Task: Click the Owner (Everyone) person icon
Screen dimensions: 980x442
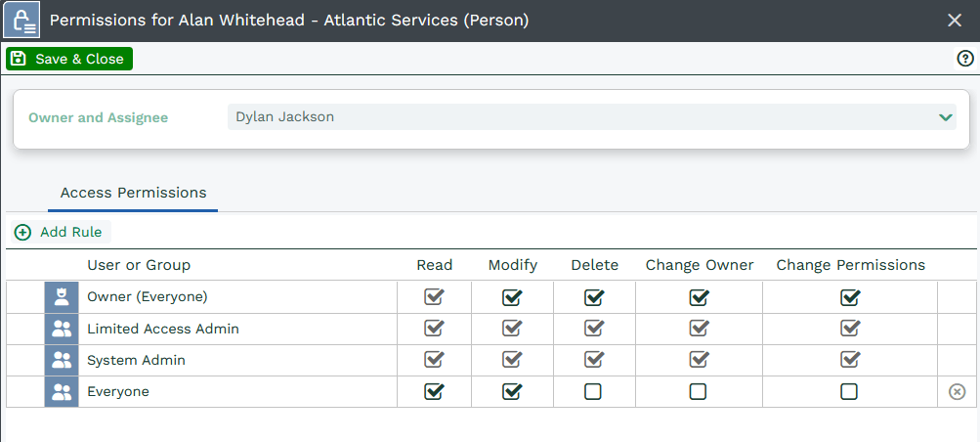Action: pos(62,297)
